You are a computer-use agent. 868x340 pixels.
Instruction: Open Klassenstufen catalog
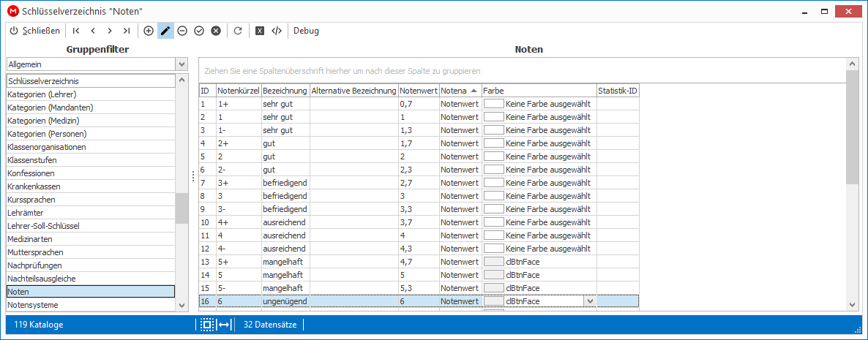(x=91, y=160)
